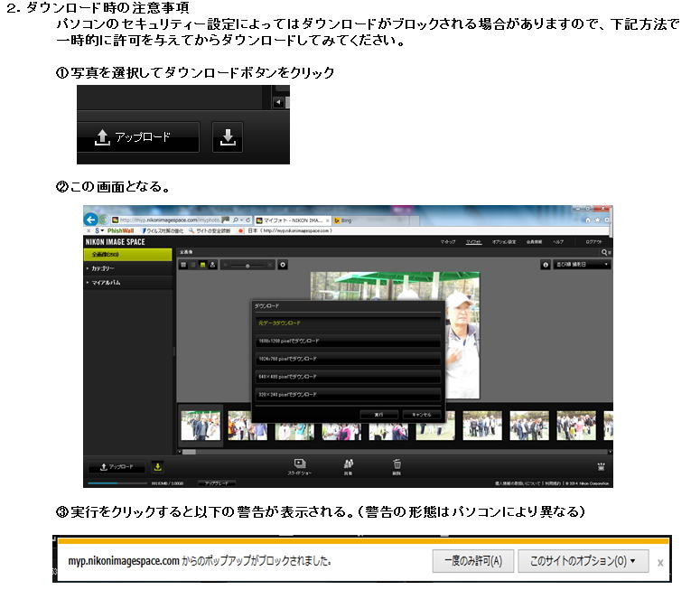Click the large download arrow icon button
Viewport: 700px width, 590px height.
point(228,137)
